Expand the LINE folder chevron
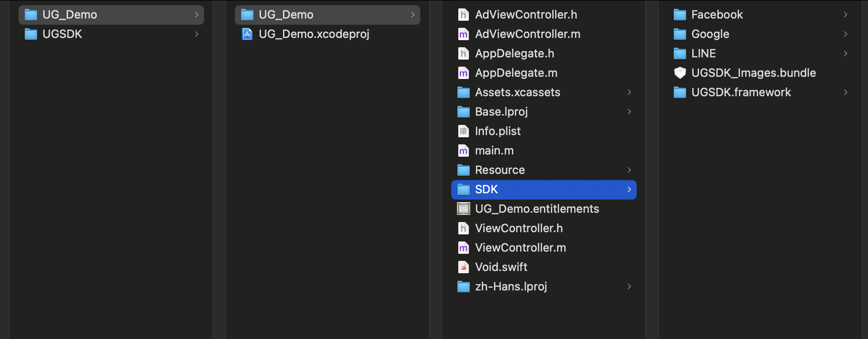 845,53
